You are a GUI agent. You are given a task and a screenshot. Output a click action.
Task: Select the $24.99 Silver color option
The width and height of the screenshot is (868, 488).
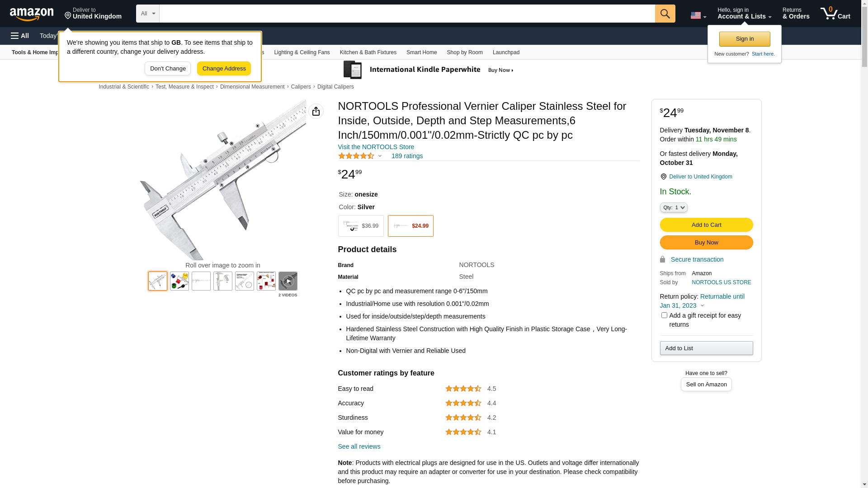(x=410, y=226)
